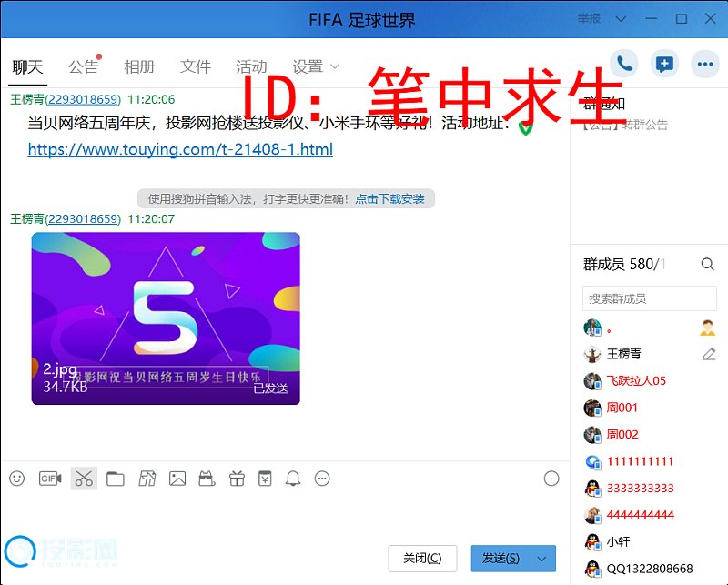Screen dimensions: 728x585
Task: Click the icon right of the picture icon
Action: 207,479
